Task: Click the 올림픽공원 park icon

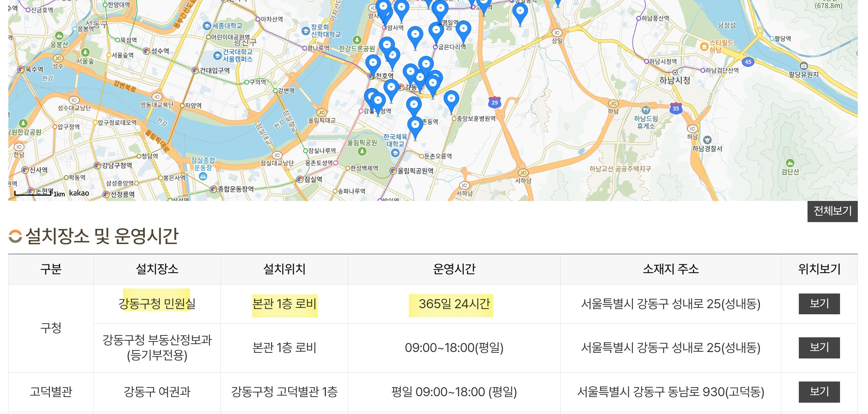Action: click(x=362, y=151)
